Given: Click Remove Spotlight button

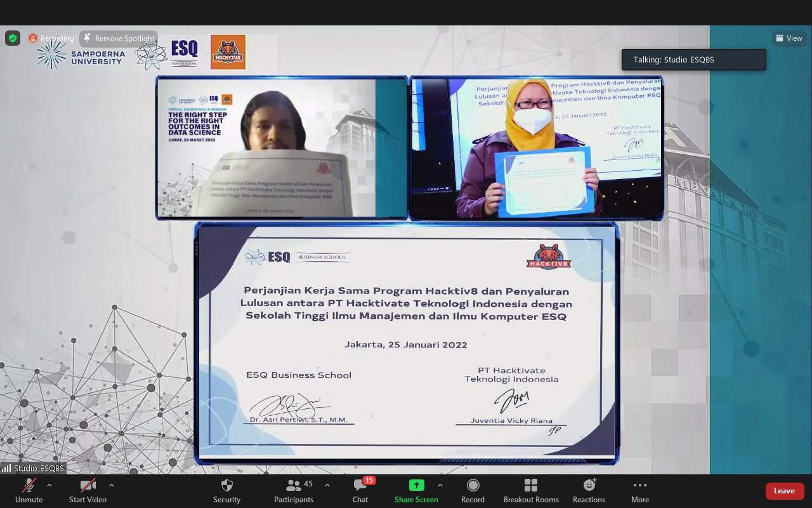Looking at the screenshot, I should point(119,38).
